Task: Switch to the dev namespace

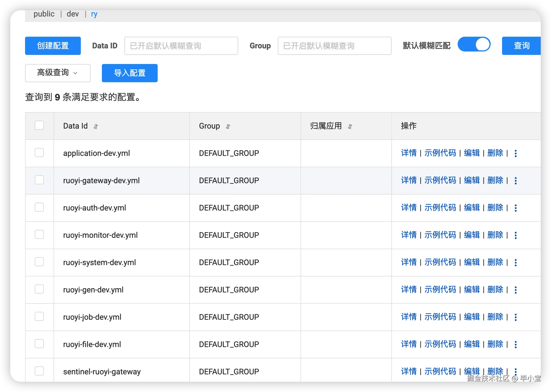Action: (73, 14)
